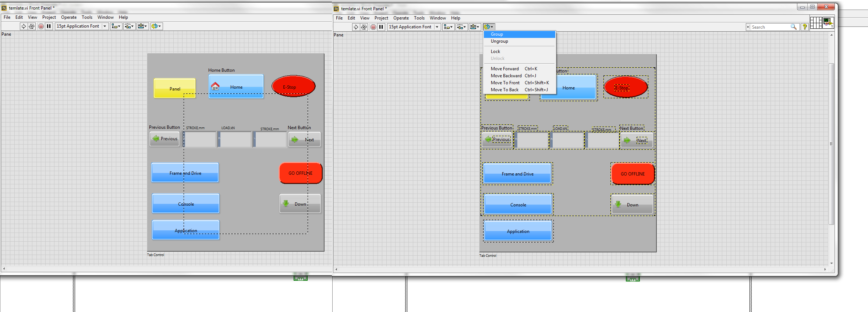868x312 pixels.
Task: Click Down button in left window
Action: tap(300, 204)
